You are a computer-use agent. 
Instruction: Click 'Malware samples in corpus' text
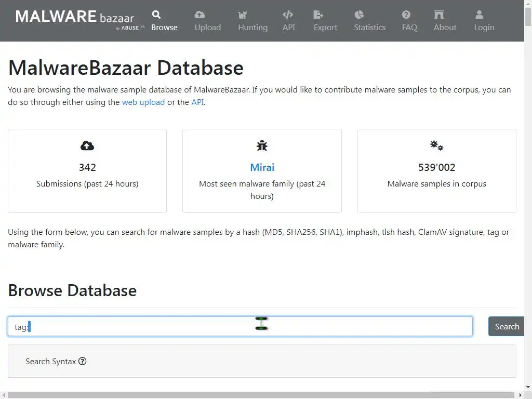click(x=436, y=183)
